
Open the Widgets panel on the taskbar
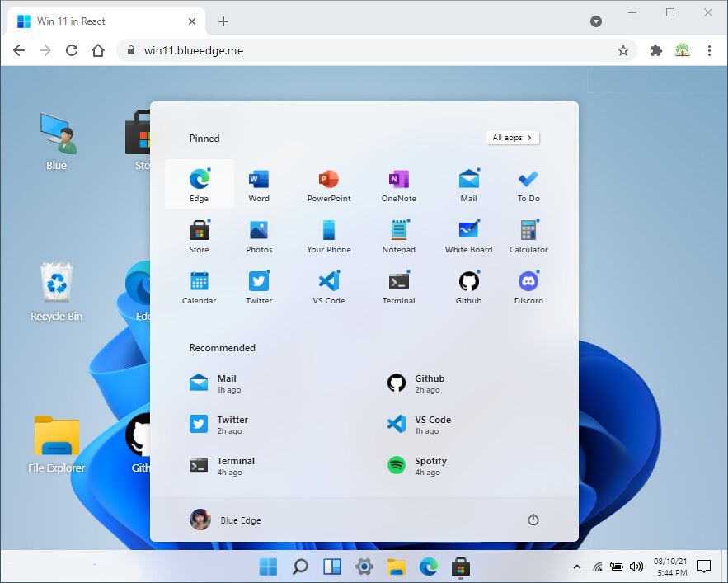[x=332, y=567]
